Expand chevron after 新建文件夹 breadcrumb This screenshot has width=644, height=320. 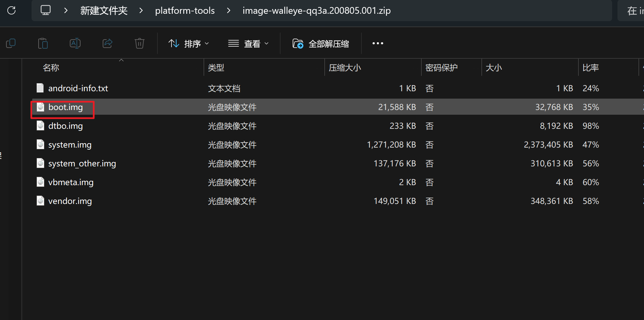click(x=141, y=10)
